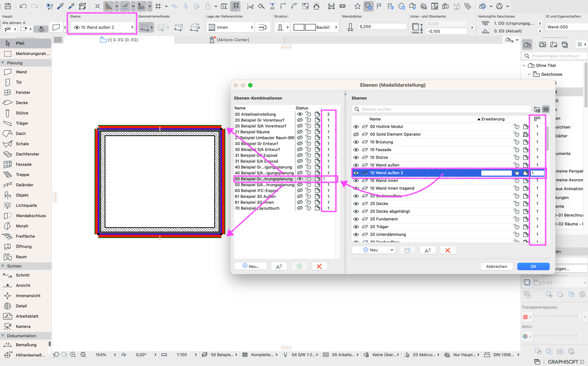Viewport: 588px width, 366px height.
Task: Click the scissors trim tool icon
Action: click(250, 6)
